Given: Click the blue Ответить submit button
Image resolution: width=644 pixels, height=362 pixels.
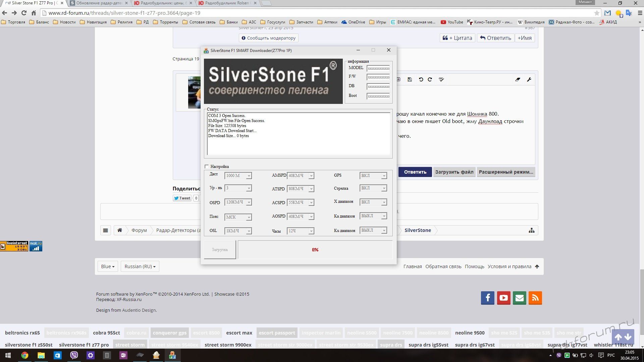Looking at the screenshot, I should pyautogui.click(x=415, y=172).
